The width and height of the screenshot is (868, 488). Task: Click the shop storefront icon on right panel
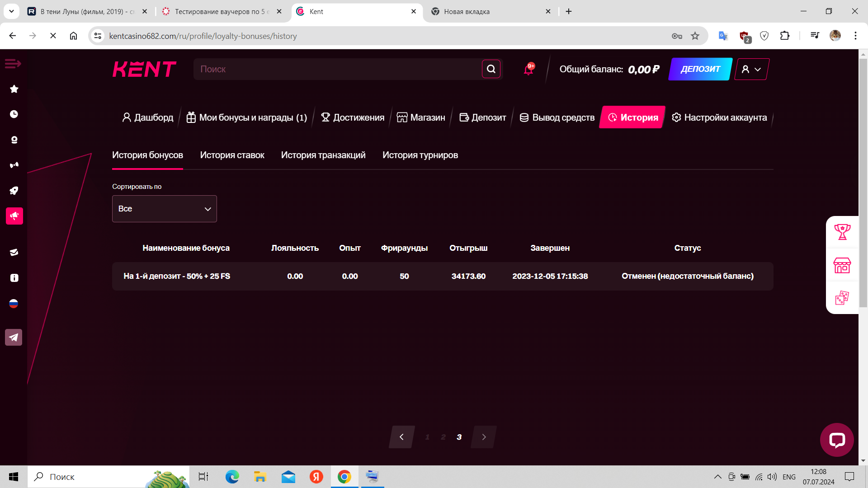[842, 265]
